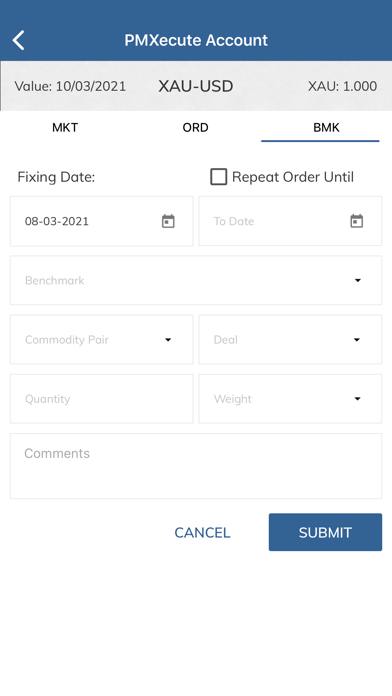This screenshot has height=696, width=392.
Task: Open the Weight unit dropdown
Action: click(290, 399)
